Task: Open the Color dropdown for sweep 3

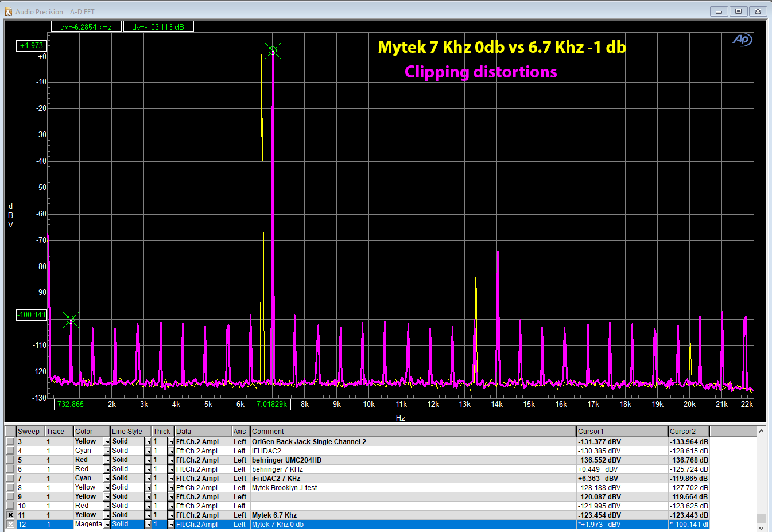Action: click(107, 442)
